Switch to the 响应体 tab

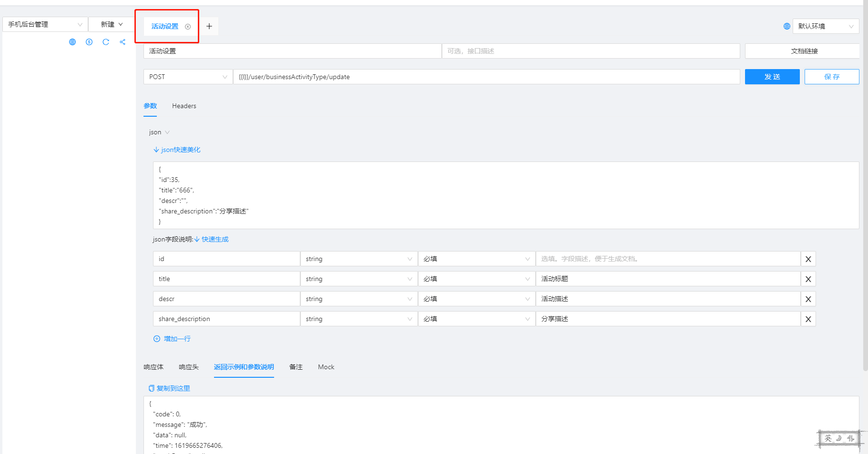pos(153,367)
